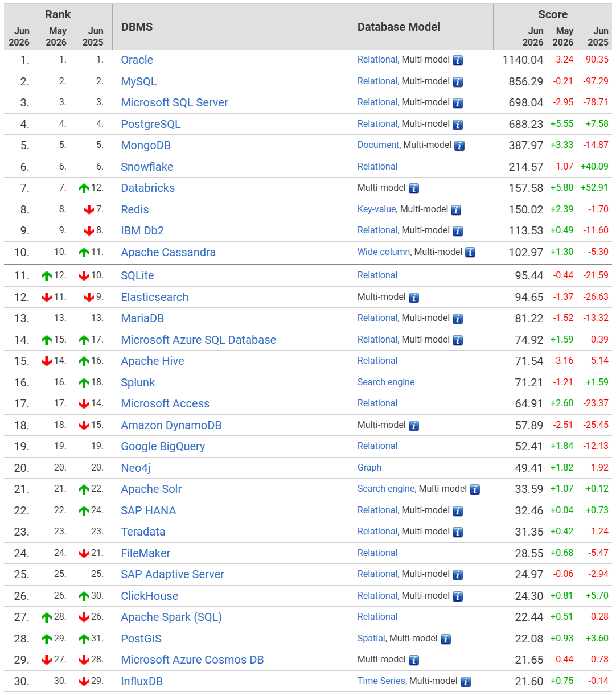
Task: Click the green up arrow in Databricks' row
Action: point(84,188)
